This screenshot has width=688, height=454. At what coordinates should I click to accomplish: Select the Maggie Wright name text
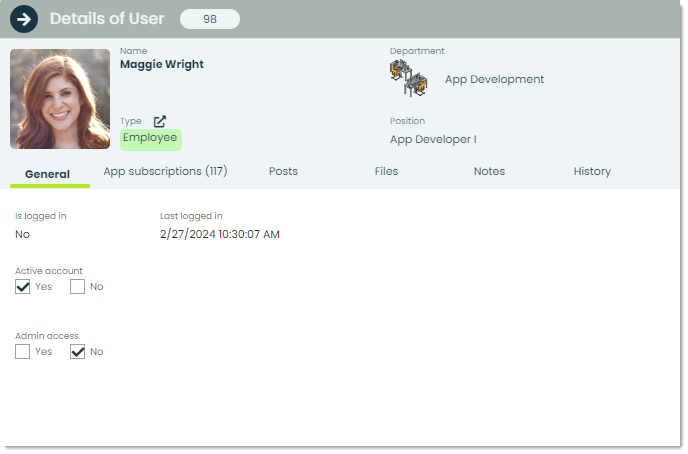(162, 64)
